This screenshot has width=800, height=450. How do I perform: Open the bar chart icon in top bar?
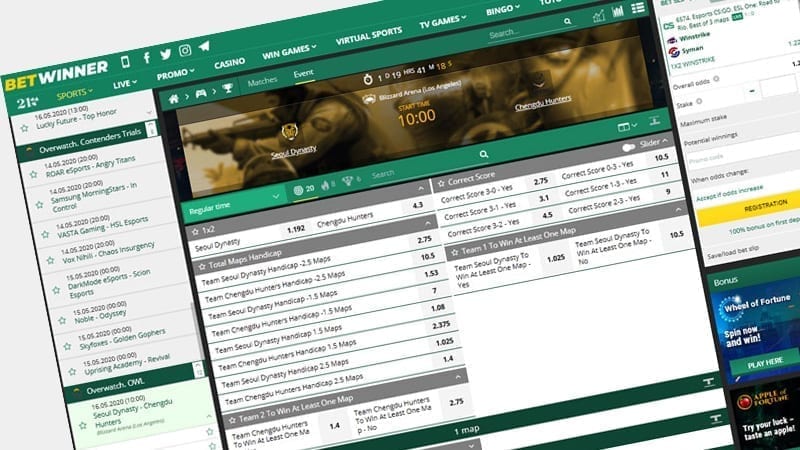point(617,12)
